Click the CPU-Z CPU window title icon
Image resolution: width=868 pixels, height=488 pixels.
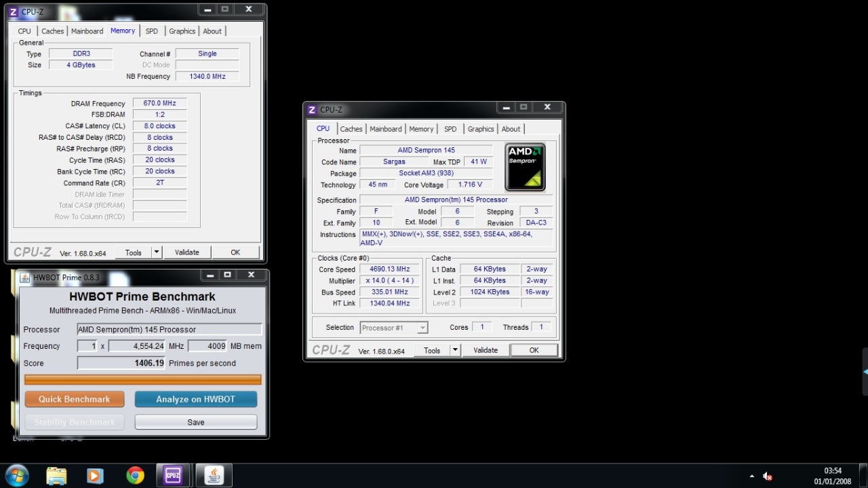pyautogui.click(x=312, y=109)
